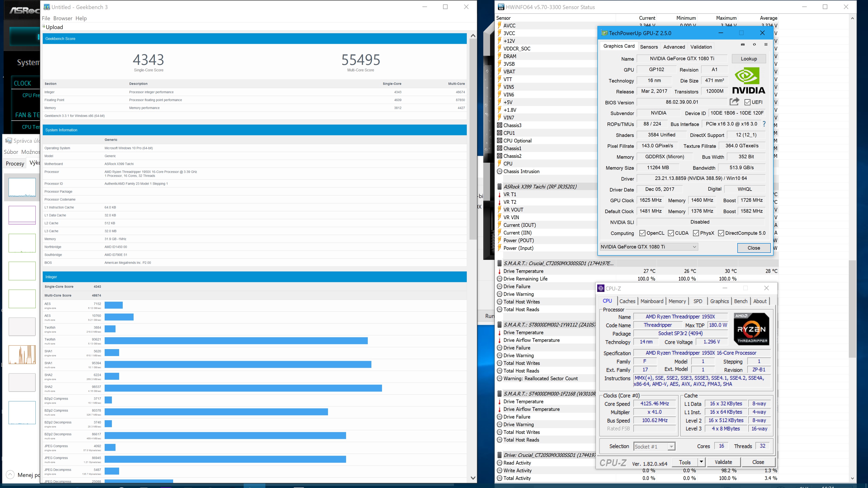This screenshot has height=488, width=868.
Task: Click the icon beside Read Activity
Action: coord(499,463)
